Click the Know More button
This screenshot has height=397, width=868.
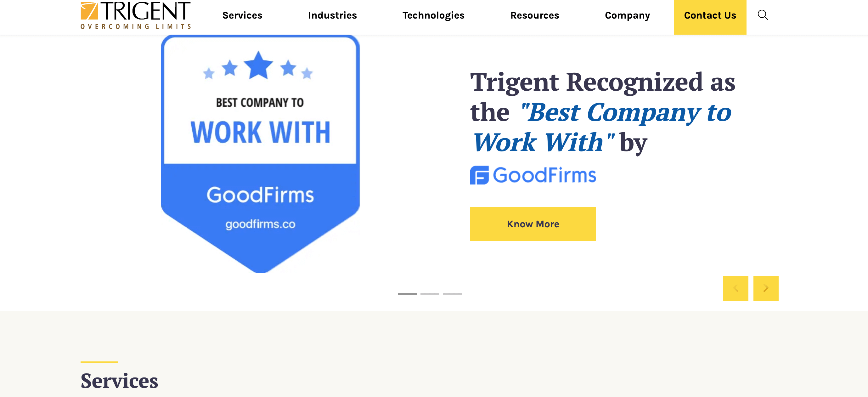click(533, 224)
